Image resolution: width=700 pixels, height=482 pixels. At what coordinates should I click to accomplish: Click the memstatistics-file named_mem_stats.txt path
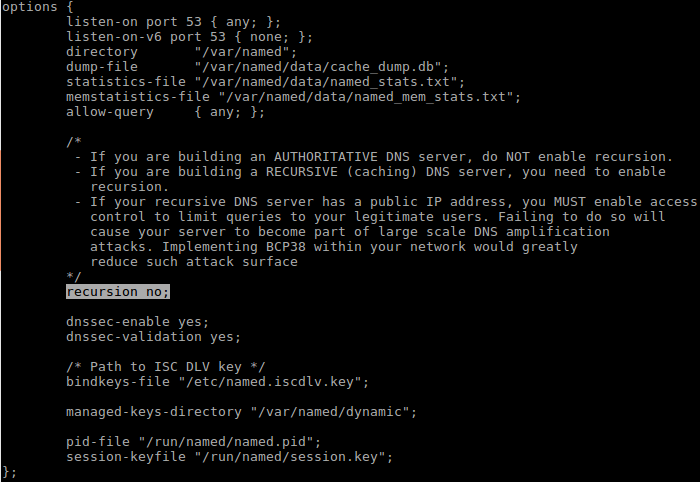370,97
